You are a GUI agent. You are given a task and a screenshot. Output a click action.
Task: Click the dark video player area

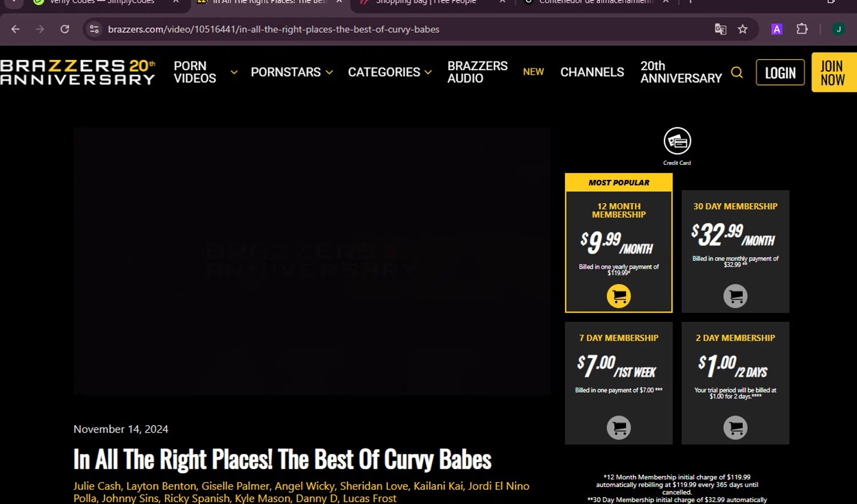(312, 261)
